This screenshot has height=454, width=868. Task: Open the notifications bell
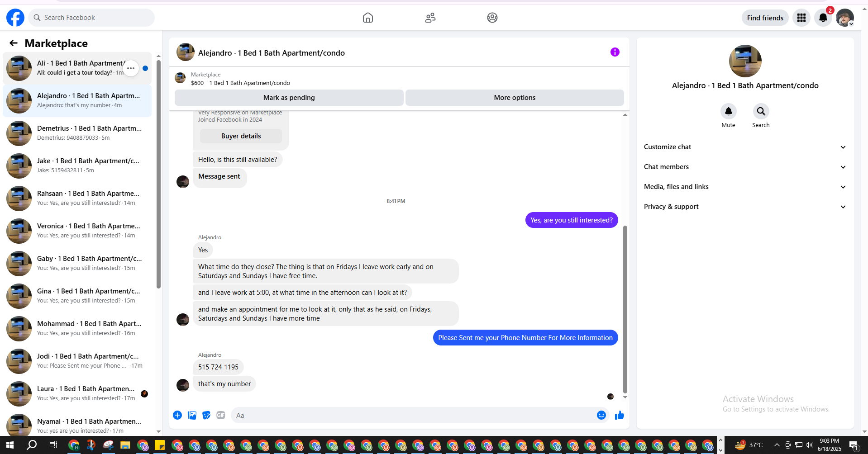(x=823, y=18)
